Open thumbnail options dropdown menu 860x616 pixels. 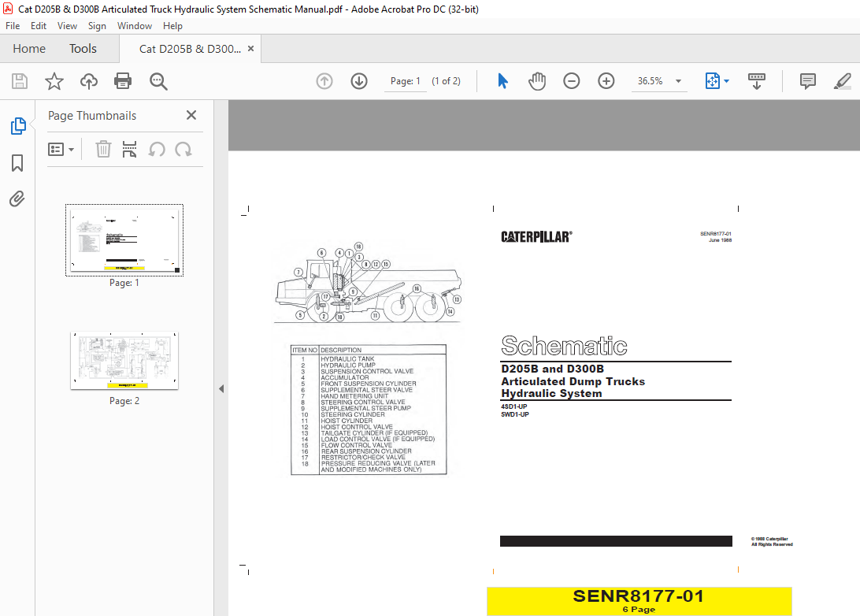pos(61,149)
